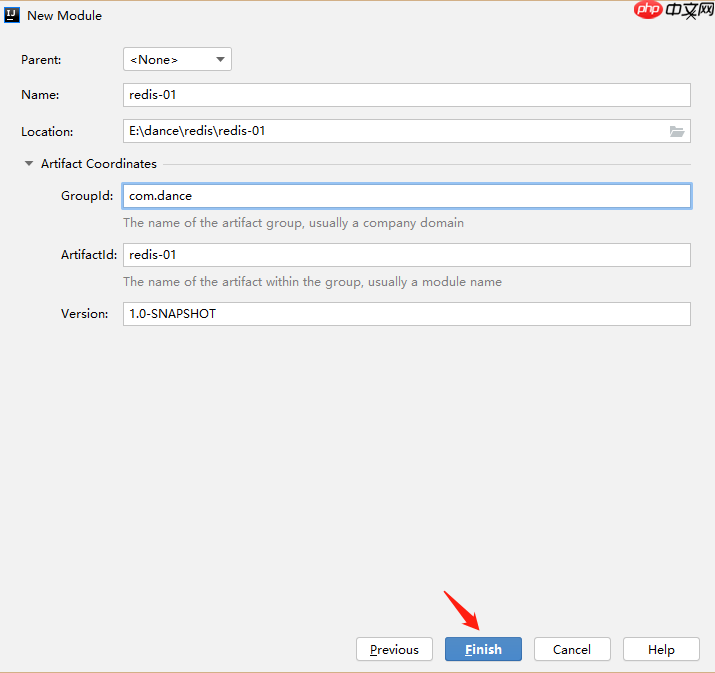The image size is (715, 673).
Task: Click the "Location:" label
Action: 47,132
